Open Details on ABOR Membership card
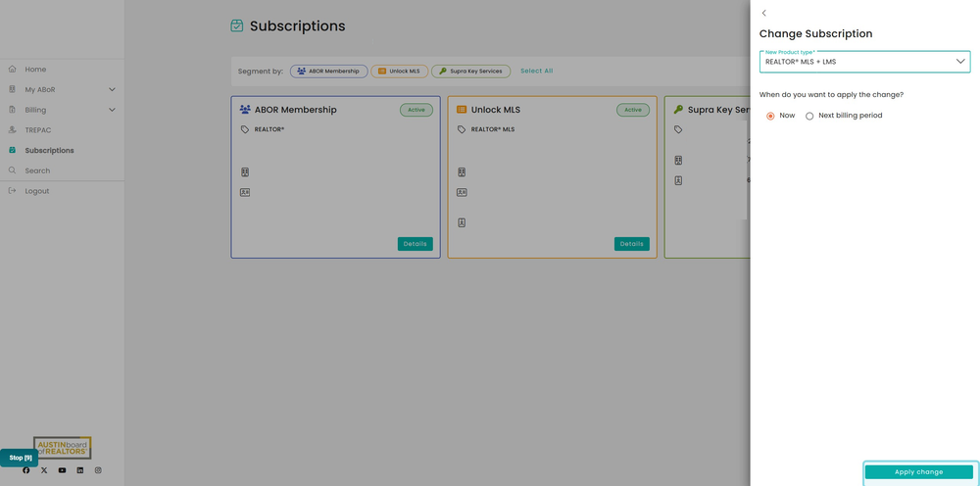The image size is (980, 486). coord(415,244)
